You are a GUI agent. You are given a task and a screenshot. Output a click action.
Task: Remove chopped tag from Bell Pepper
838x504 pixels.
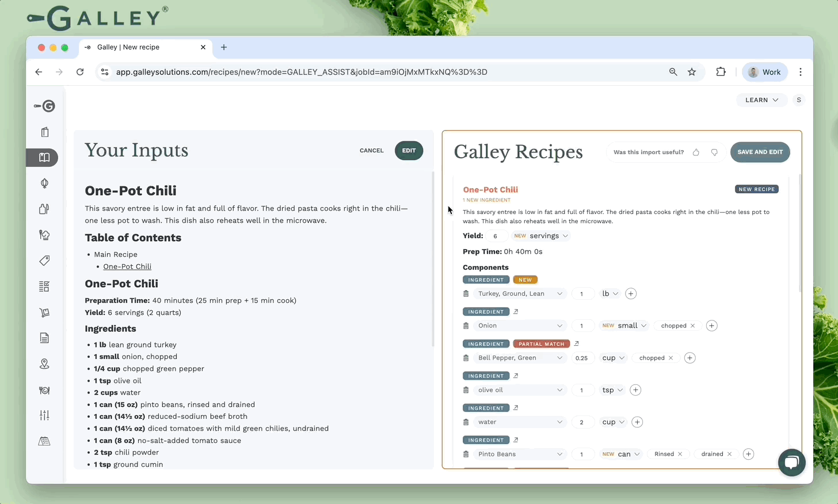click(x=671, y=358)
